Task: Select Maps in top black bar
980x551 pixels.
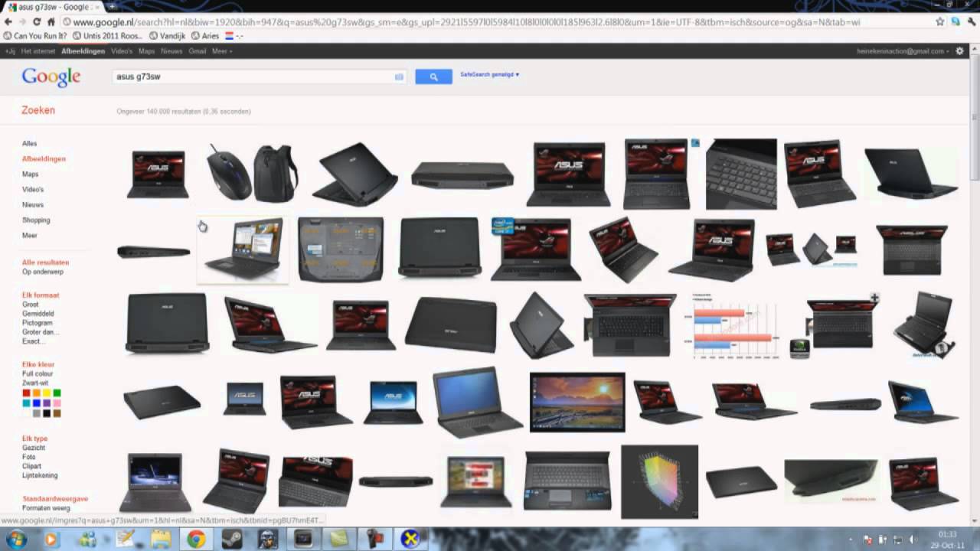Action: (x=146, y=51)
